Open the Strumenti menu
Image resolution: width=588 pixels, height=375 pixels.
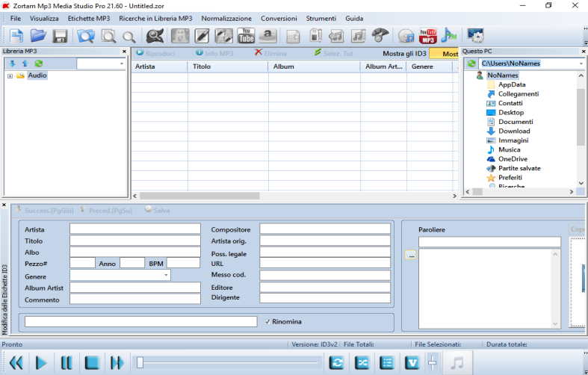[321, 19]
